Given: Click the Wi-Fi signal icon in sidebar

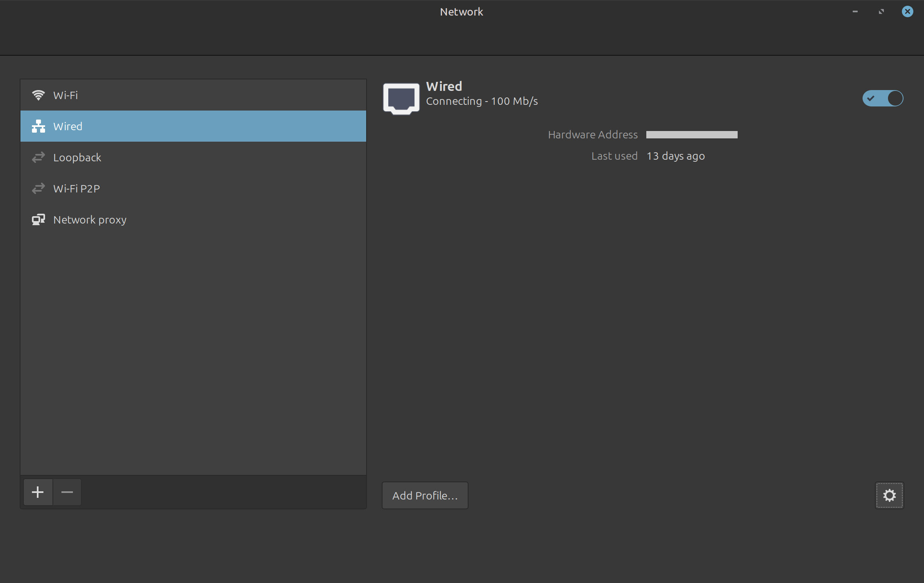Looking at the screenshot, I should click(38, 95).
